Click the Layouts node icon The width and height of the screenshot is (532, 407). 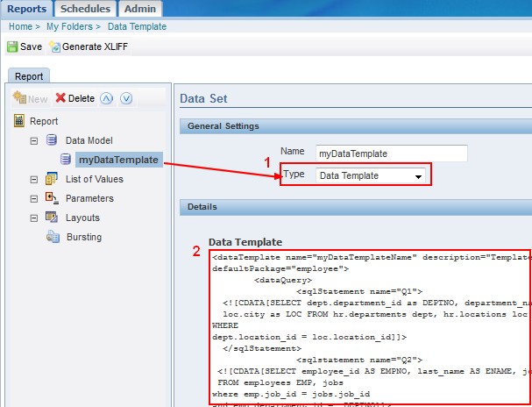click(51, 218)
